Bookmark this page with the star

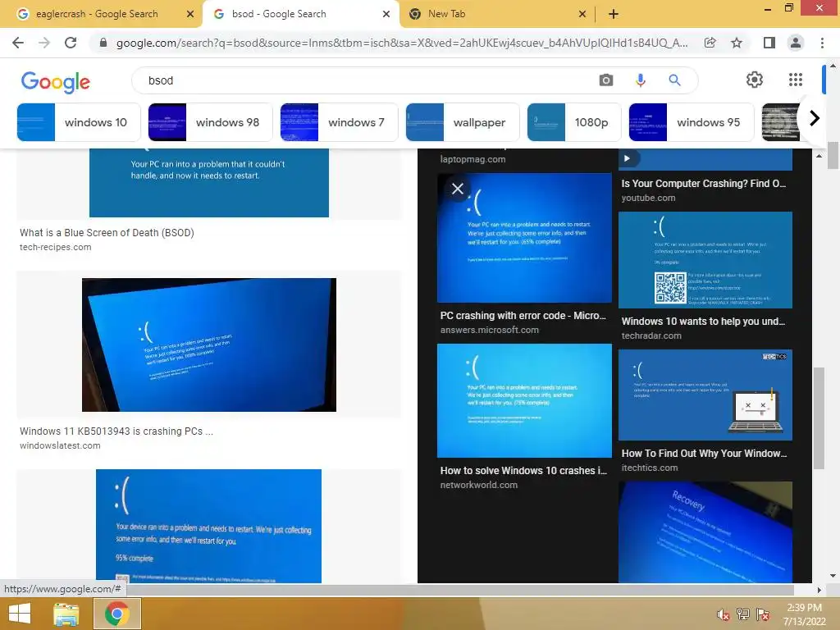pos(737,43)
